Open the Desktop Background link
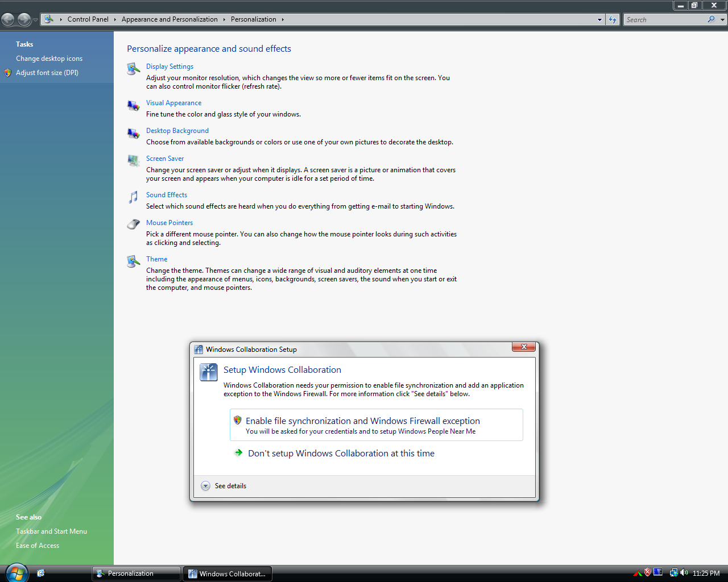728x582 pixels. pos(177,131)
